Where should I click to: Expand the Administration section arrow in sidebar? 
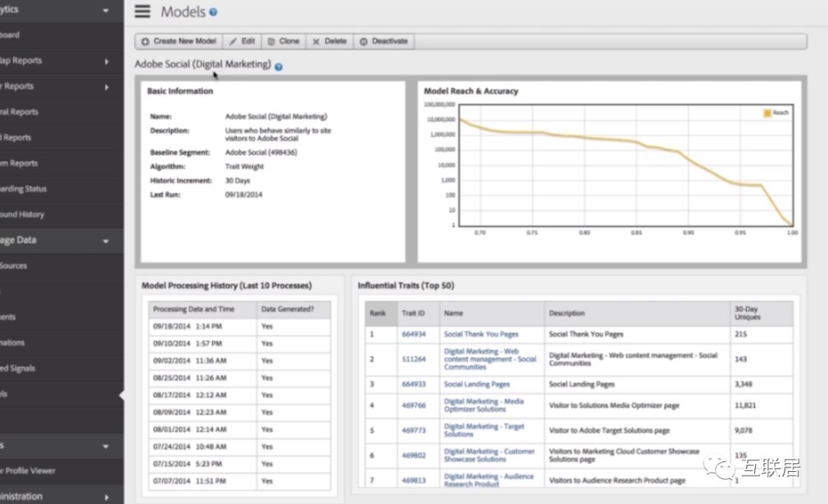point(107,496)
